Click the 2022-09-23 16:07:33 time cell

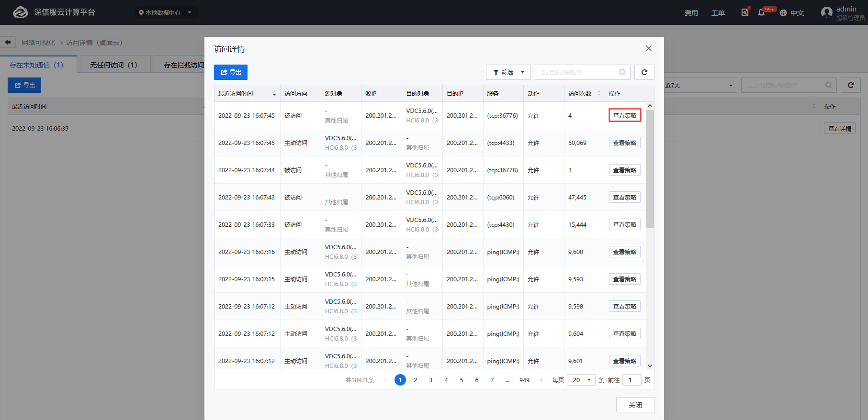pos(247,224)
